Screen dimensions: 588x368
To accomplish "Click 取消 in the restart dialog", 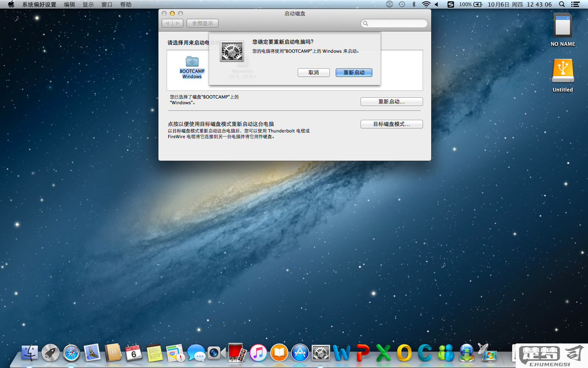I will coord(314,72).
